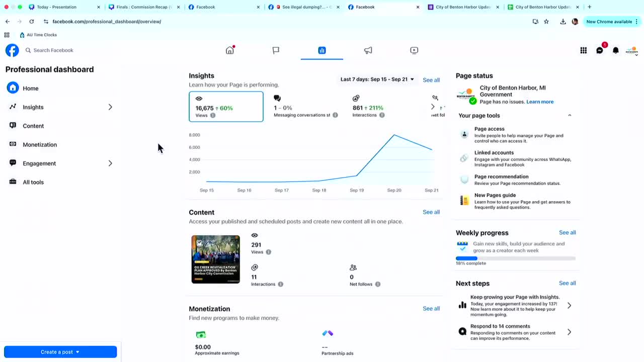
Task: Open the Facebook apps grid menu
Action: [x=584, y=50]
